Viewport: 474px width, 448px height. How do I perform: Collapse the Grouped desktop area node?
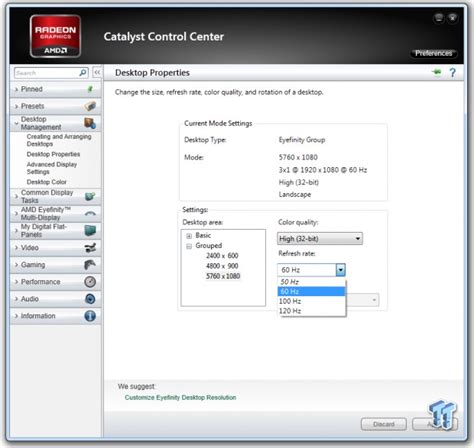click(189, 246)
